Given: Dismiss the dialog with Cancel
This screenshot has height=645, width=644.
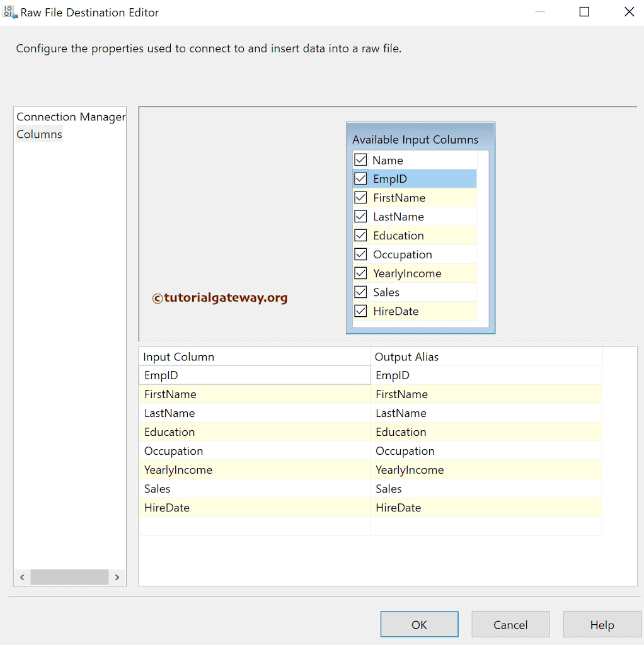Looking at the screenshot, I should point(510,624).
